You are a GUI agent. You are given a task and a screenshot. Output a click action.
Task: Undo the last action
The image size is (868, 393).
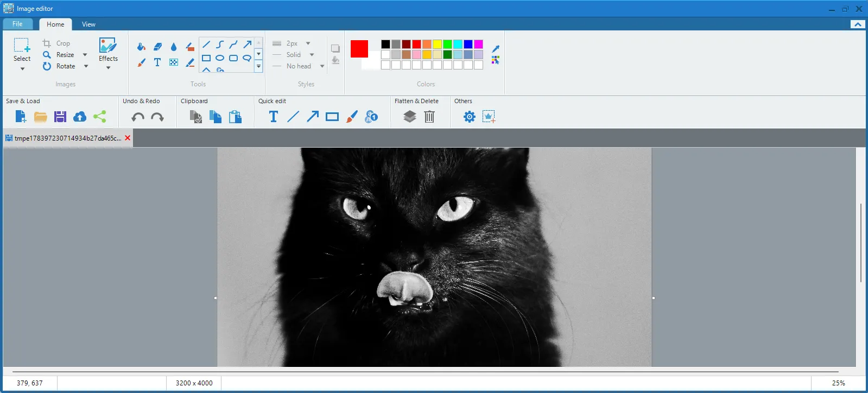pos(138,117)
